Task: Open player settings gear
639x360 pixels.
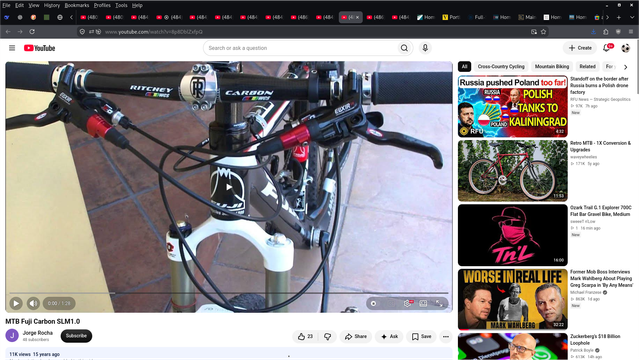Action: click(407, 303)
